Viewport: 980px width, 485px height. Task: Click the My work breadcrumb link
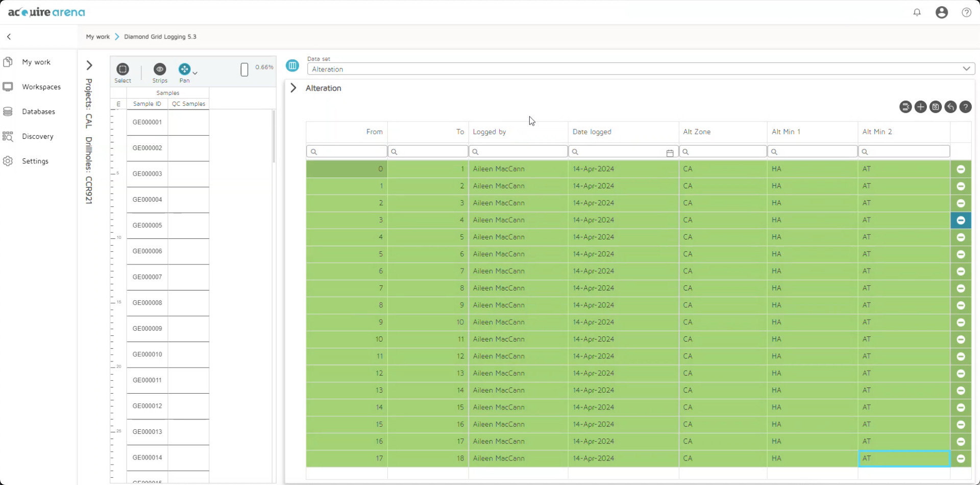click(x=97, y=37)
